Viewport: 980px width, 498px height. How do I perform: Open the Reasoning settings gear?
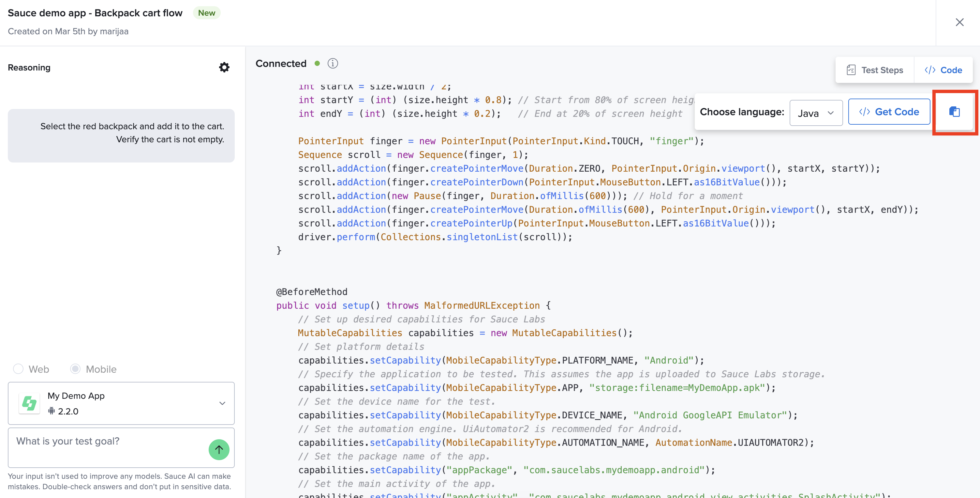224,67
